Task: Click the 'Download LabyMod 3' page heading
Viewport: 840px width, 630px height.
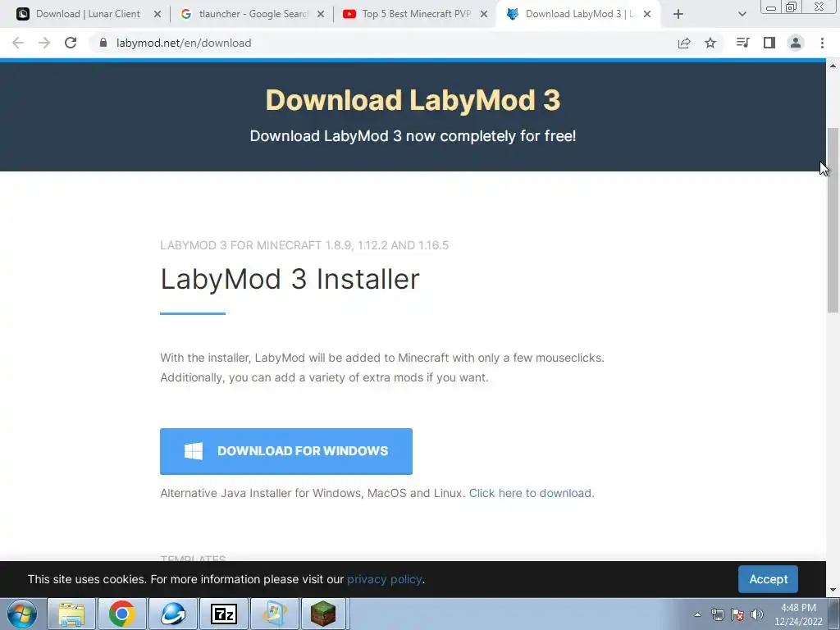Action: pos(413,100)
